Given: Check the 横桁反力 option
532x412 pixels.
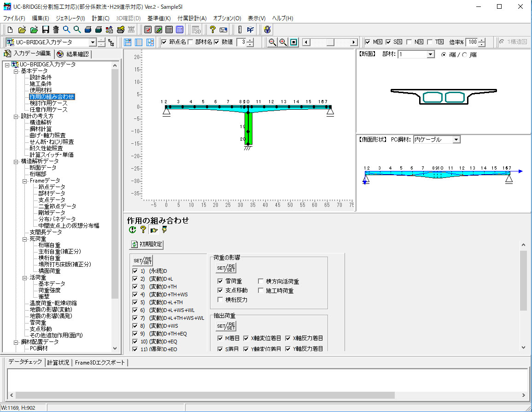Looking at the screenshot, I should (221, 300).
